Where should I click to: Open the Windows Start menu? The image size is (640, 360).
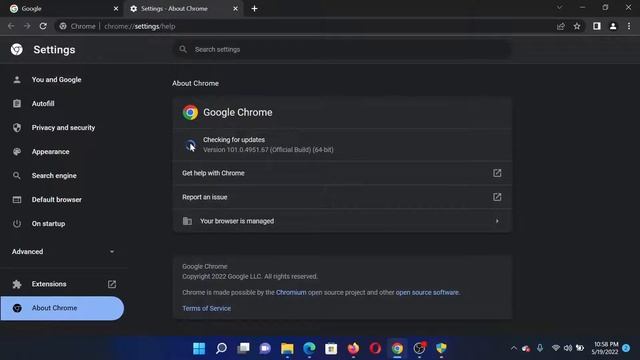click(x=199, y=348)
